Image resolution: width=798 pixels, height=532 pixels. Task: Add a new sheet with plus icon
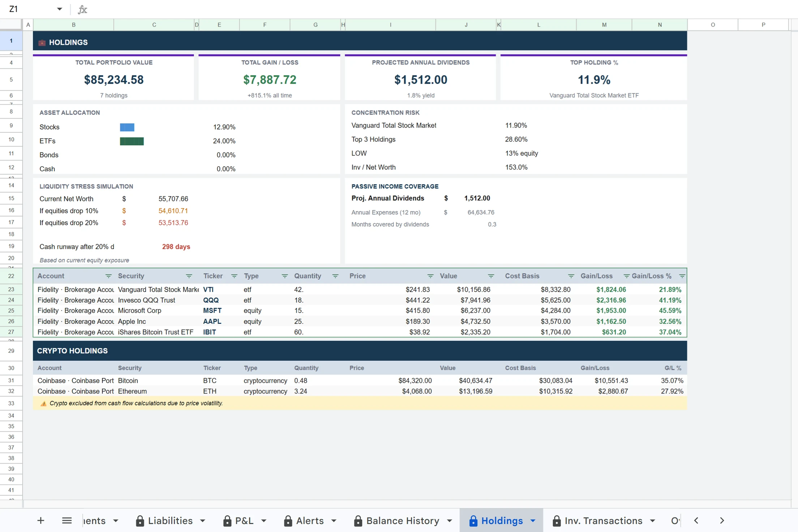[x=41, y=520]
